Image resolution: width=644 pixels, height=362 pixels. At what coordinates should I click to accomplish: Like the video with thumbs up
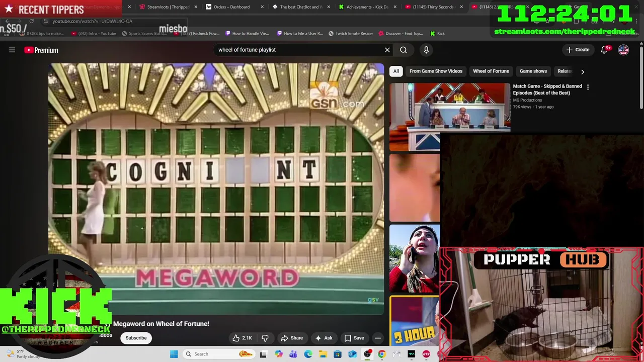pos(242,338)
